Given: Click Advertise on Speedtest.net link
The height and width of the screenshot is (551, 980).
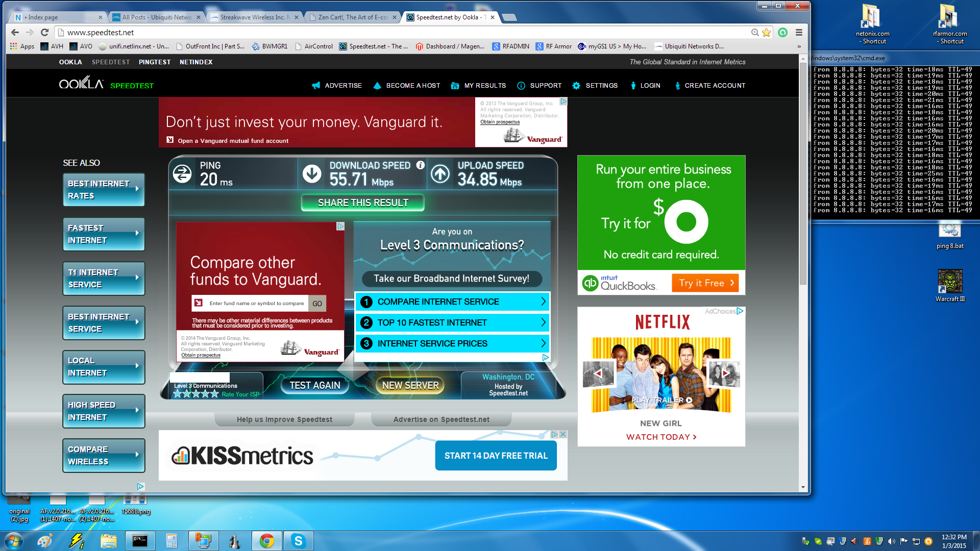Looking at the screenshot, I should pos(441,419).
